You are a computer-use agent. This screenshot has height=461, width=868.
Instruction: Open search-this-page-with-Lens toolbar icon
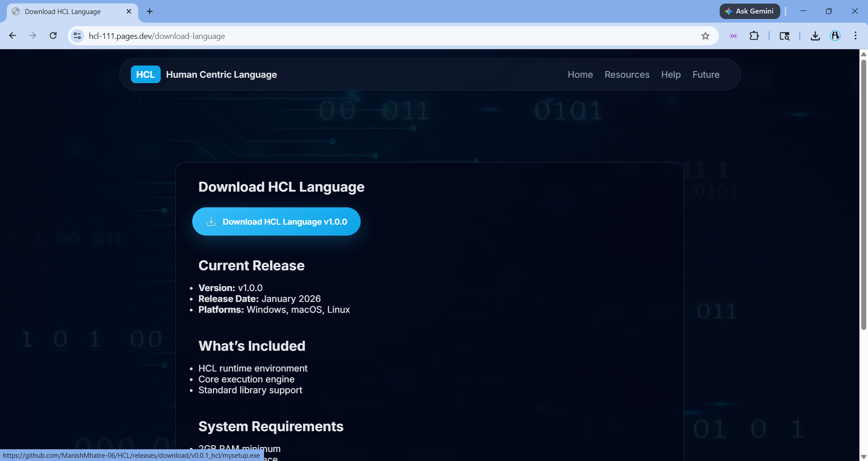coord(785,36)
